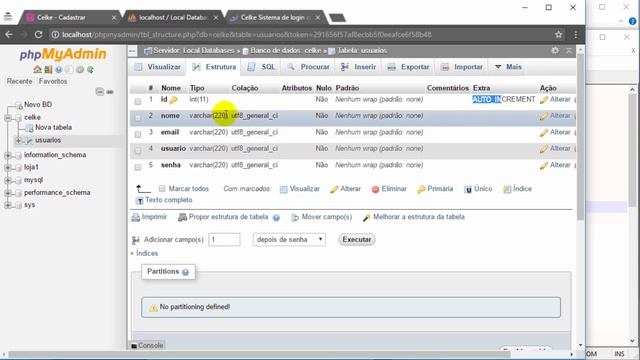Expand the information_schema database
Viewport: 640px width, 360px height.
(8, 156)
